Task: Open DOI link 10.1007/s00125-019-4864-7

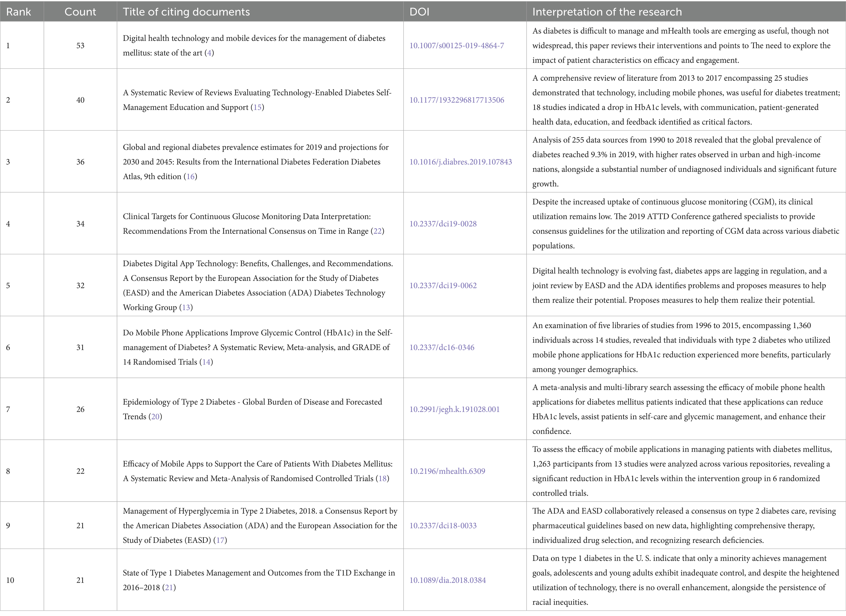Action: (x=457, y=46)
